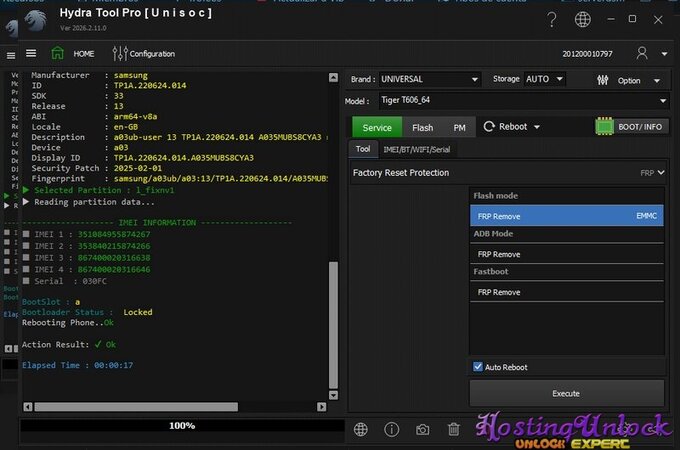This screenshot has height=450, width=680.
Task: Click the user account profile icon
Action: coord(641,53)
